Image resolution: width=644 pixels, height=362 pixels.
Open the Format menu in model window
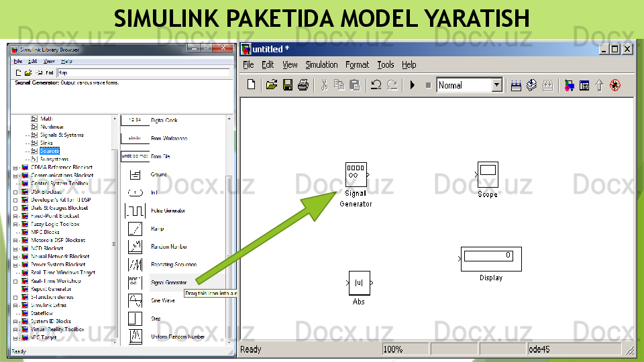click(x=357, y=65)
